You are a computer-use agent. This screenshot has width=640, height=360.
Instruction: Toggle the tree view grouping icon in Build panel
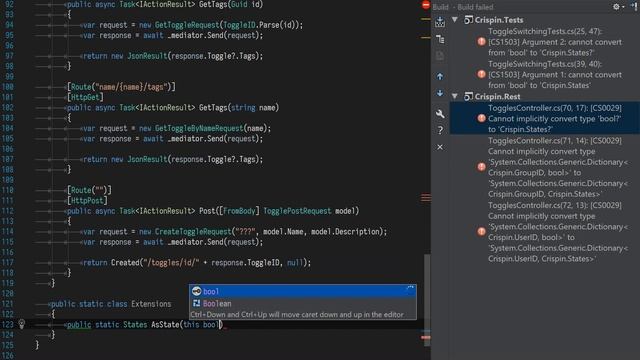[x=440, y=39]
